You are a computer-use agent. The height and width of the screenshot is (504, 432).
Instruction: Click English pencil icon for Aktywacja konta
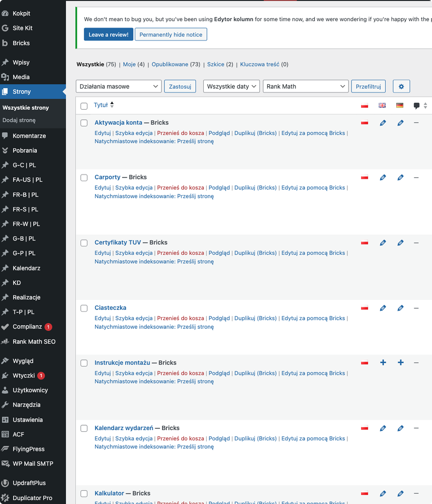point(383,123)
